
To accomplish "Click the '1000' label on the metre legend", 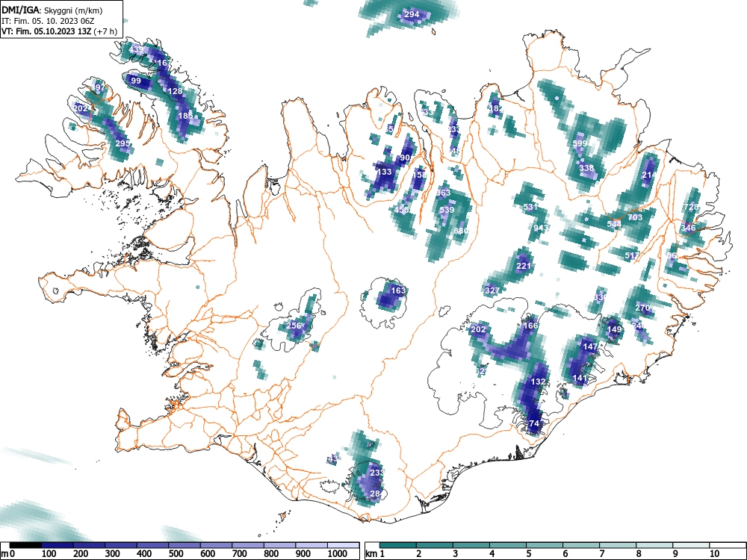I will click(x=338, y=554).
